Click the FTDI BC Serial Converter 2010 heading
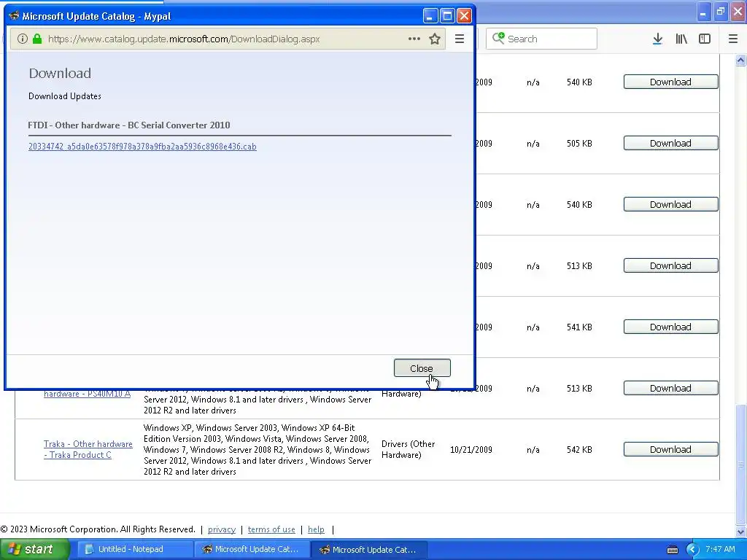 (x=129, y=125)
